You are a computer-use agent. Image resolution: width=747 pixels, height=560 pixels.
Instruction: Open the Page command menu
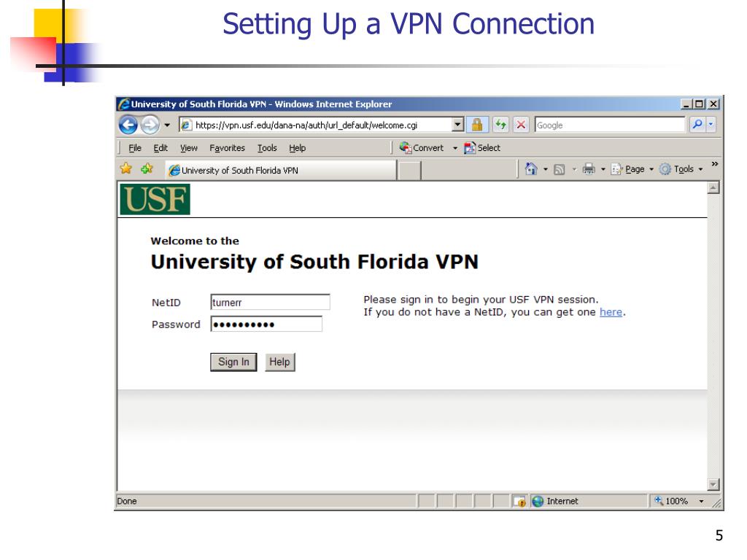click(x=632, y=169)
